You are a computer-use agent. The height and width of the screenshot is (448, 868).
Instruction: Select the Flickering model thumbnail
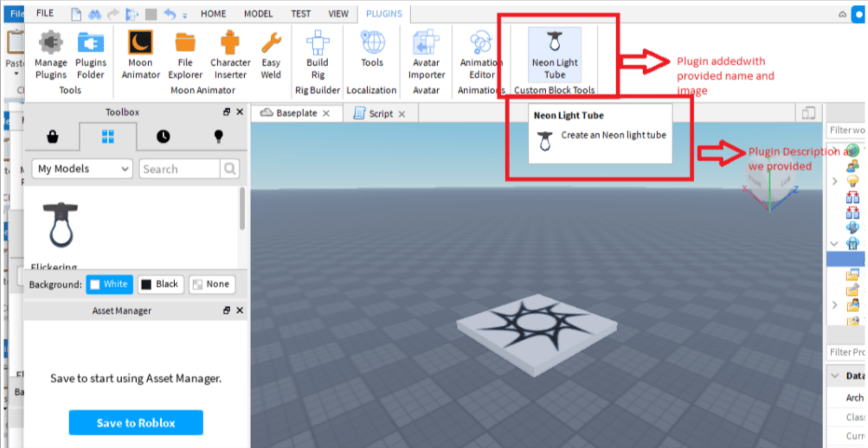(61, 224)
